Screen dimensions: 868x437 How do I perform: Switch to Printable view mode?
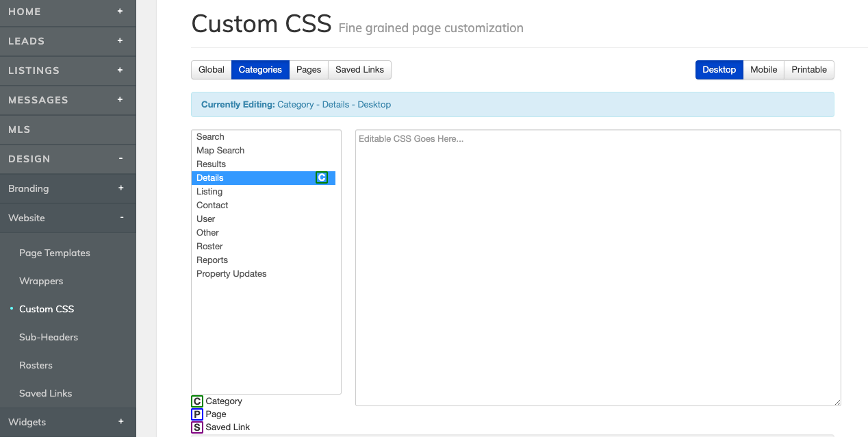pyautogui.click(x=808, y=69)
